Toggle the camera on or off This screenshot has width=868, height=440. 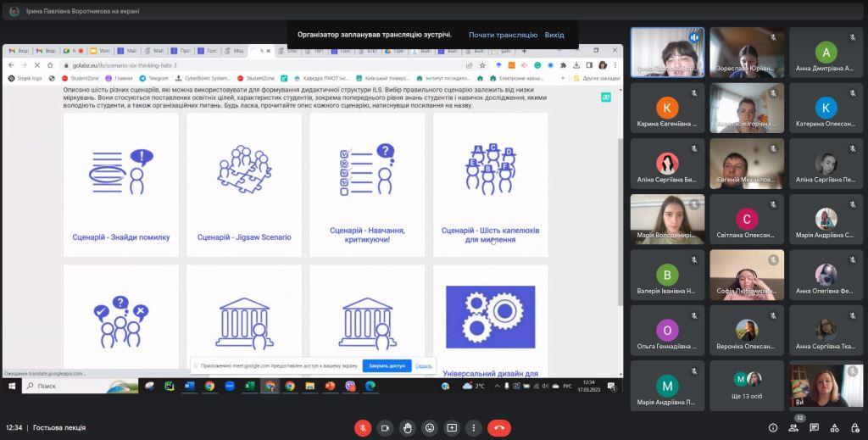click(x=385, y=428)
